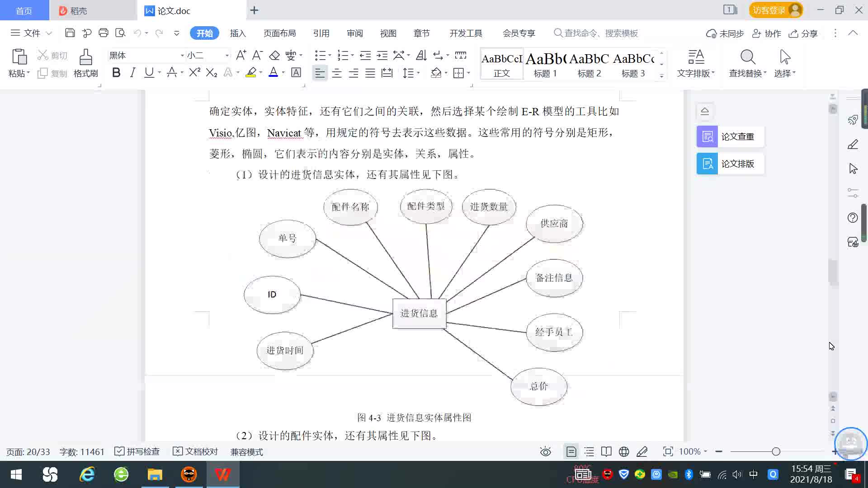
Task: Click the clear formatting eraser icon
Action: (274, 56)
